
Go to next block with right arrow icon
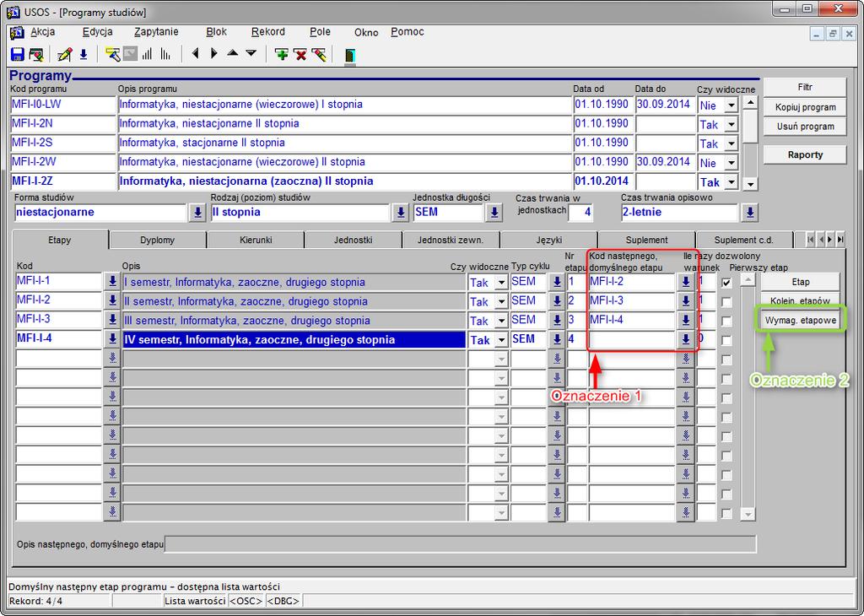214,53
